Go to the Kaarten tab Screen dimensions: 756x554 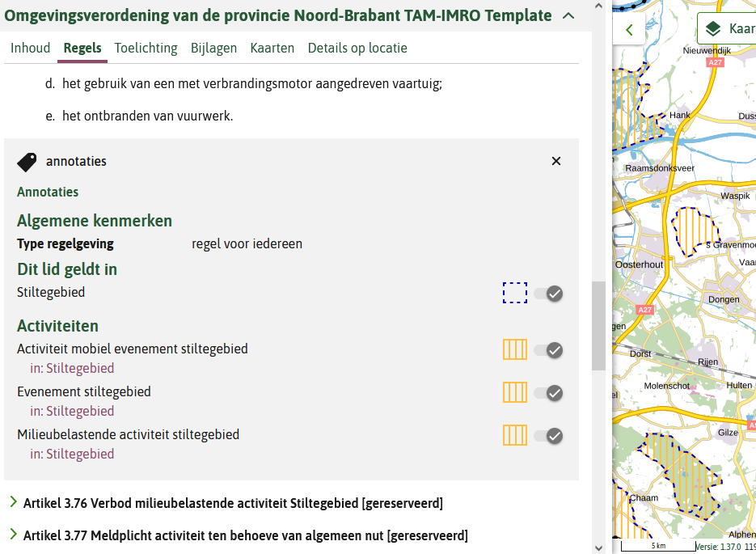[x=272, y=49]
